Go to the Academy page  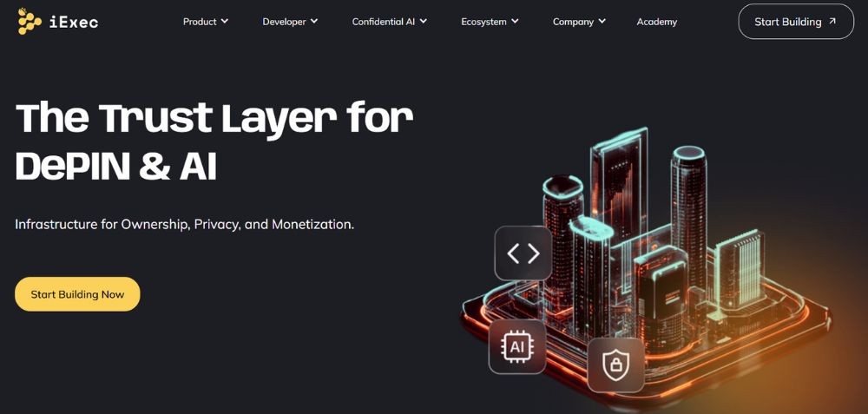656,22
